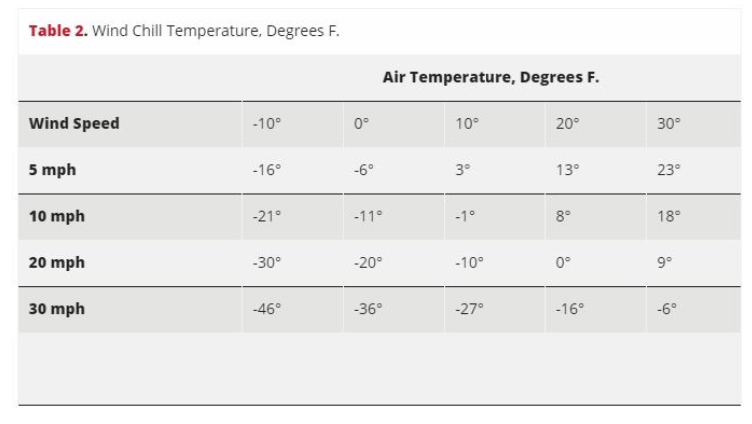Click the 18° cell in 10 mph row

[x=669, y=216]
